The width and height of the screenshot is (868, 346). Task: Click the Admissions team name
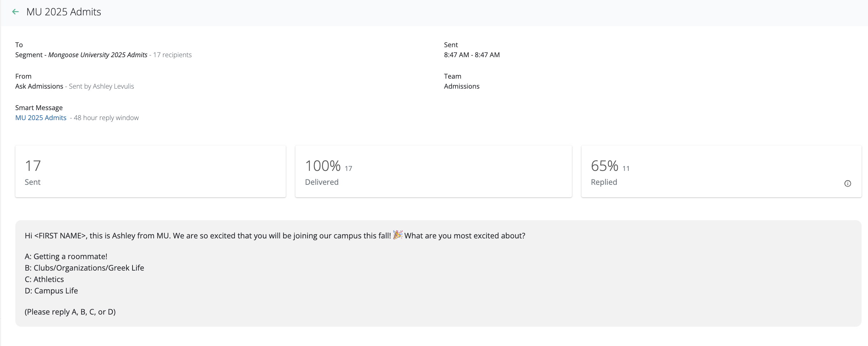click(x=462, y=86)
